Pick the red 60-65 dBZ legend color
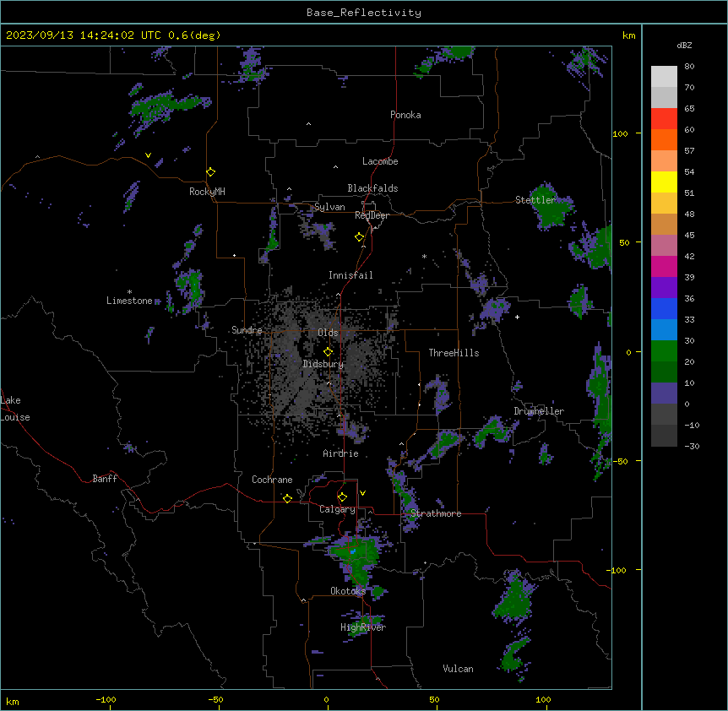728x711 pixels. click(x=664, y=118)
